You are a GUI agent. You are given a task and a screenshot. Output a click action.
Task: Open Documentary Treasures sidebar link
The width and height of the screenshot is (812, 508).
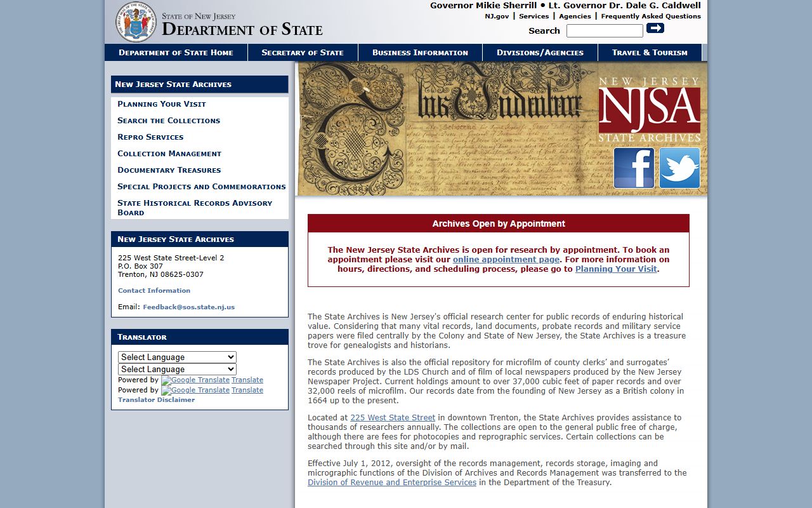(169, 170)
